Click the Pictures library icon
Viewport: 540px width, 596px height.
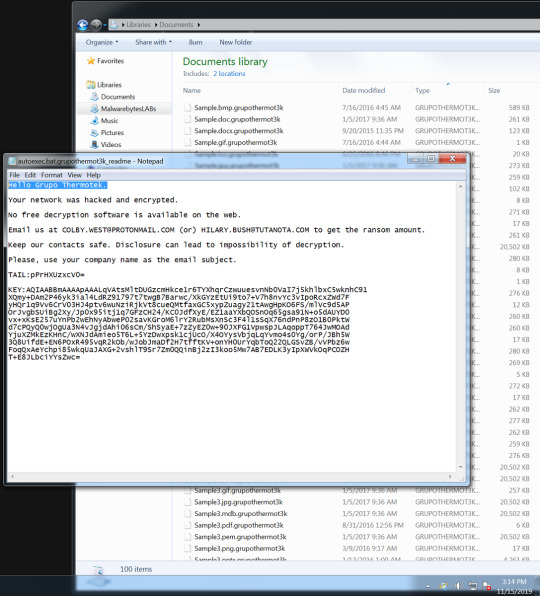coord(95,133)
